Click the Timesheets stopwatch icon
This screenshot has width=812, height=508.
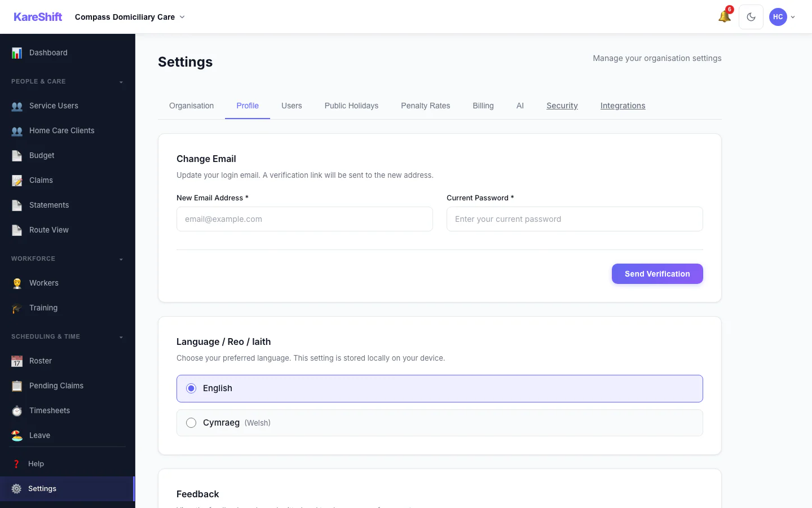point(17,410)
